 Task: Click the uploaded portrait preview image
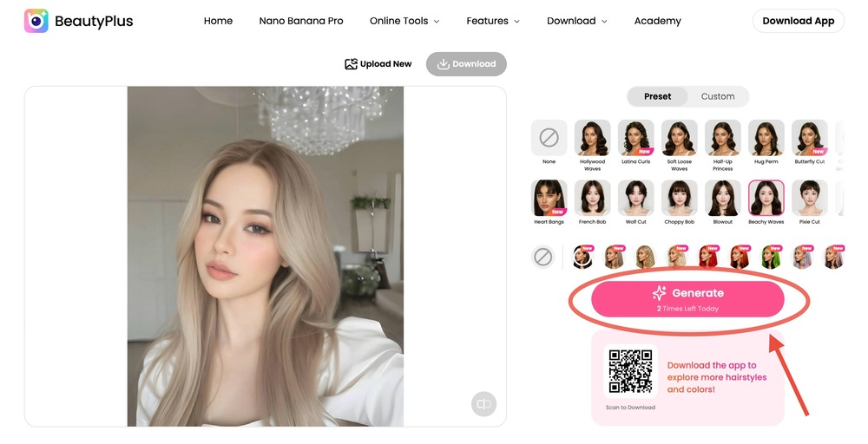pyautogui.click(x=265, y=256)
